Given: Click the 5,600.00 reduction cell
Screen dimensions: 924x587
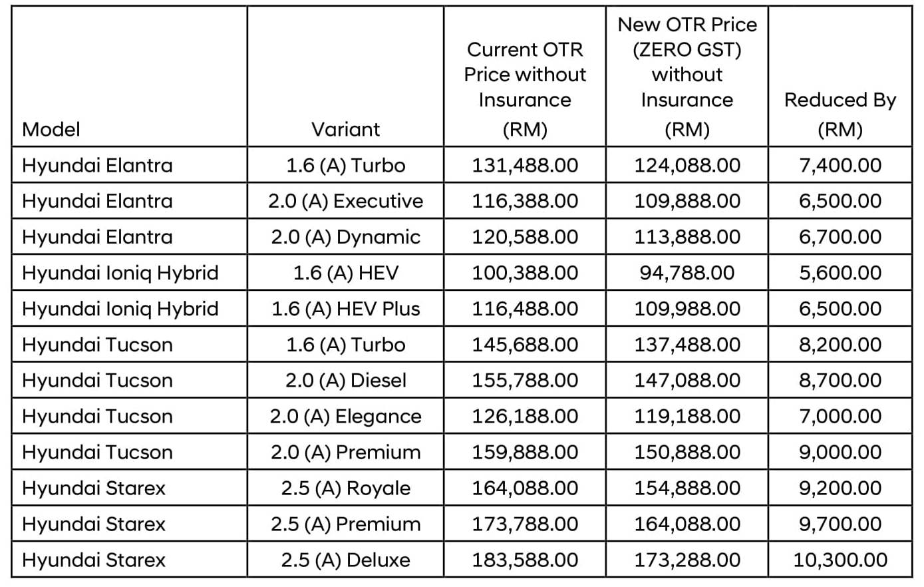Looking at the screenshot, I should coord(840,273).
